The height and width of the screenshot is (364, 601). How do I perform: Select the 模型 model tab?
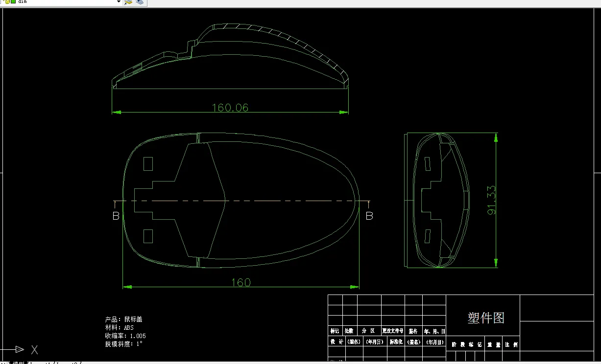point(19,363)
